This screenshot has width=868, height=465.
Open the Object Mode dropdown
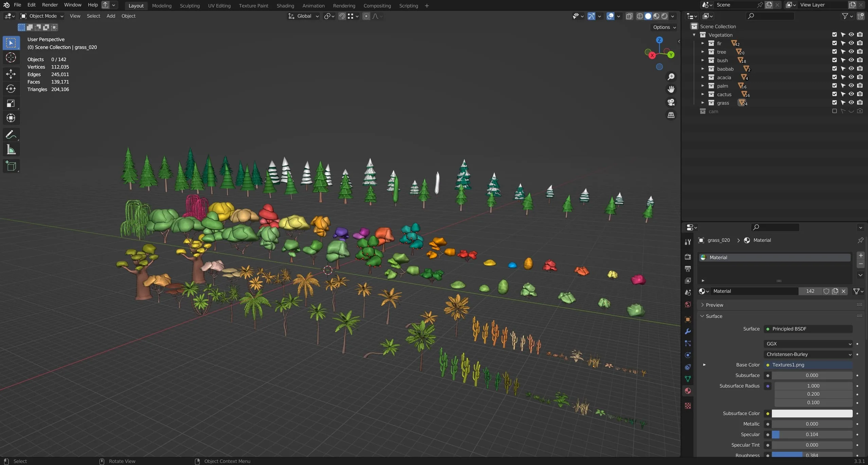[x=42, y=16]
